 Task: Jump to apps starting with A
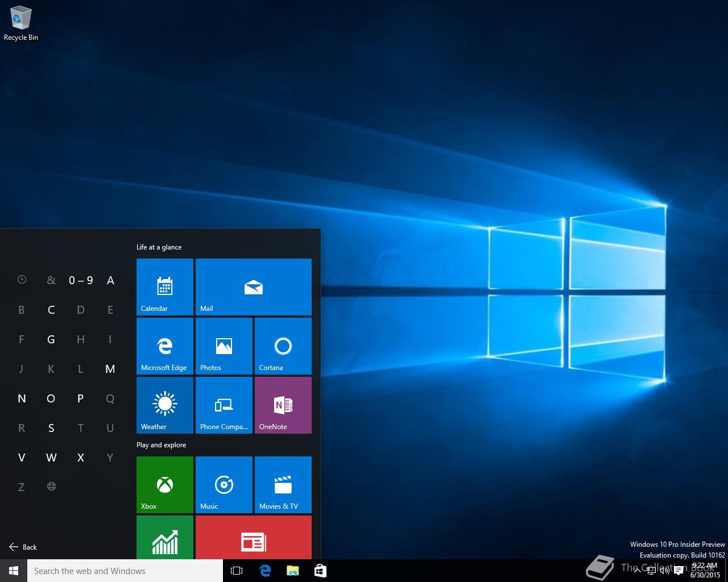[110, 280]
